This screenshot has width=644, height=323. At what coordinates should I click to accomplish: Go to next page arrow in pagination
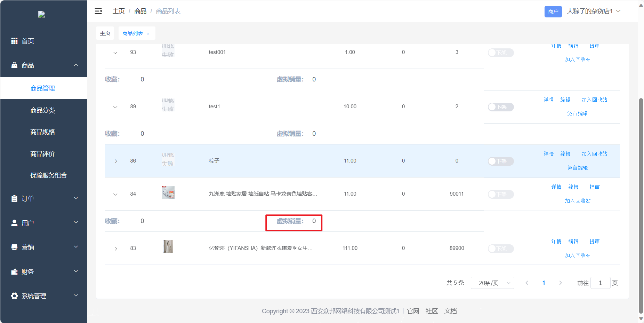(560, 283)
